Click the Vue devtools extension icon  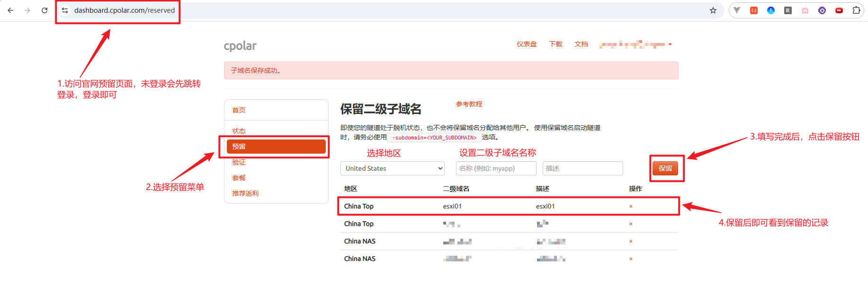point(737,10)
